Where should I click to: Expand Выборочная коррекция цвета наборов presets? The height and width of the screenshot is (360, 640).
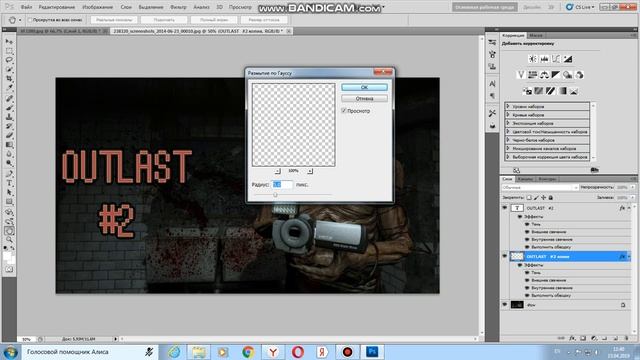pos(508,156)
